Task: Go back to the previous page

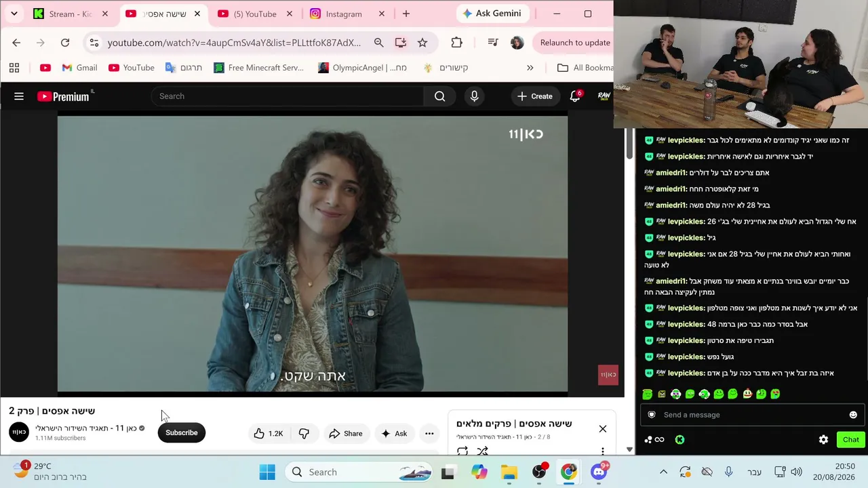Action: (x=16, y=43)
